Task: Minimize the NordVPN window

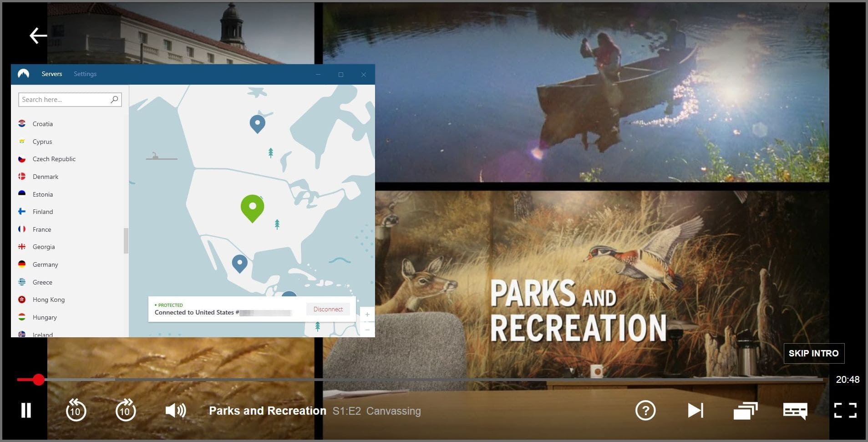Action: coord(318,74)
